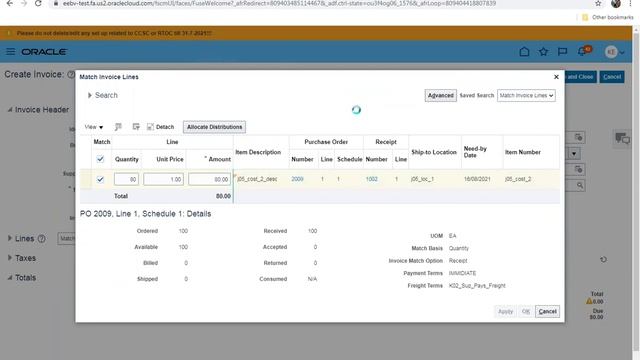Uncheck Match checkbox for PO 2009 row
This screenshot has height=360, width=640.
(100, 179)
